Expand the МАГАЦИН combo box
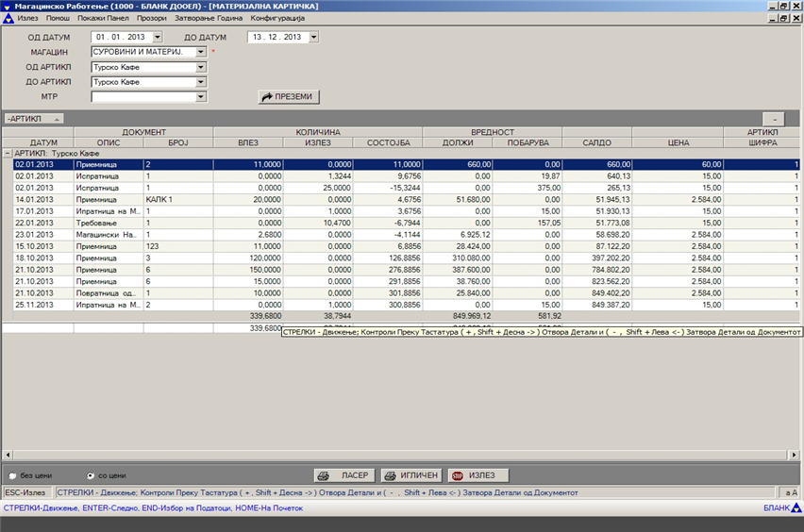The image size is (804, 532). (201, 52)
